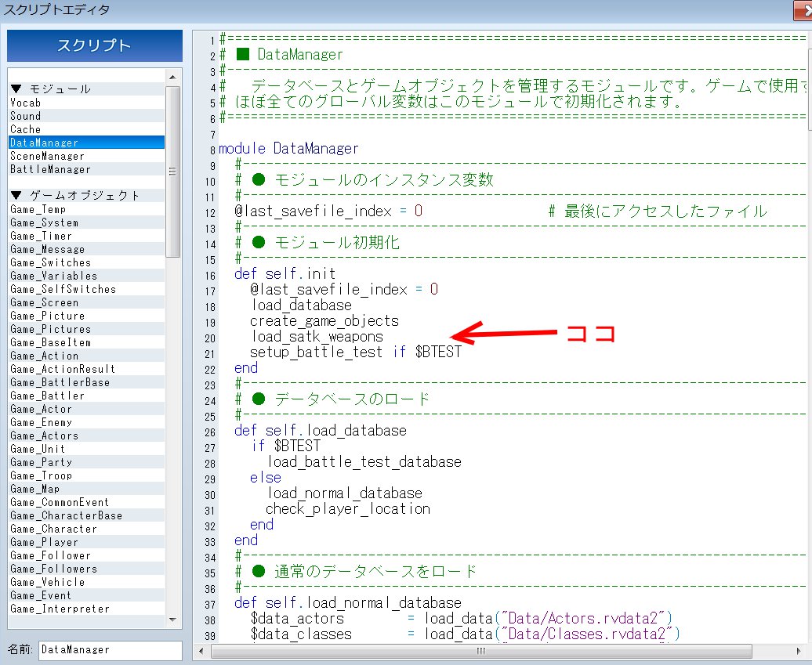The width and height of the screenshot is (812, 665).
Task: Select Game_Temp in the script list
Action: pos(38,209)
